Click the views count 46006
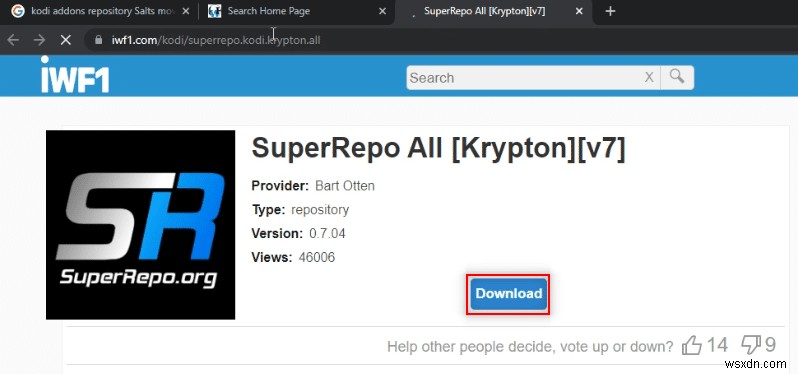Image resolution: width=798 pixels, height=374 pixels. pos(317,257)
